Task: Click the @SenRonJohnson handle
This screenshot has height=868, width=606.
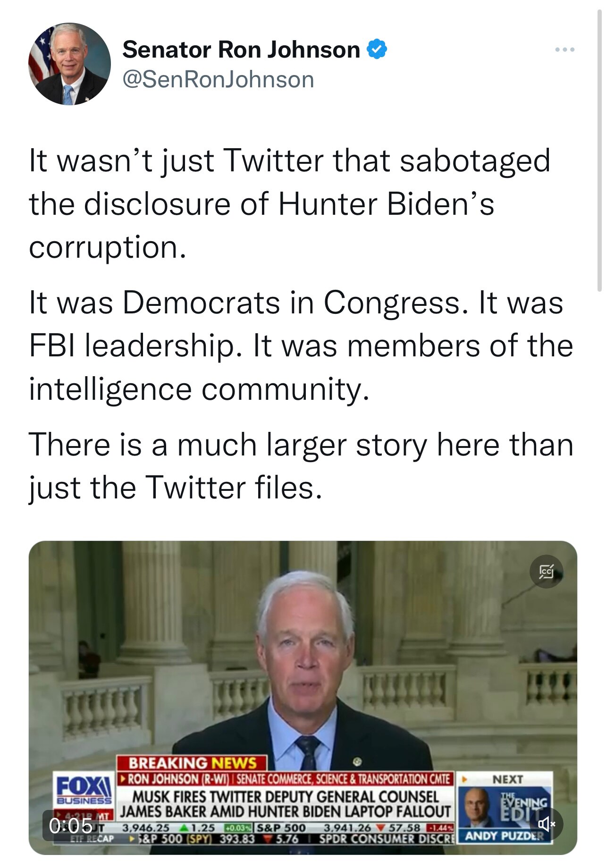Action: pyautogui.click(x=218, y=79)
